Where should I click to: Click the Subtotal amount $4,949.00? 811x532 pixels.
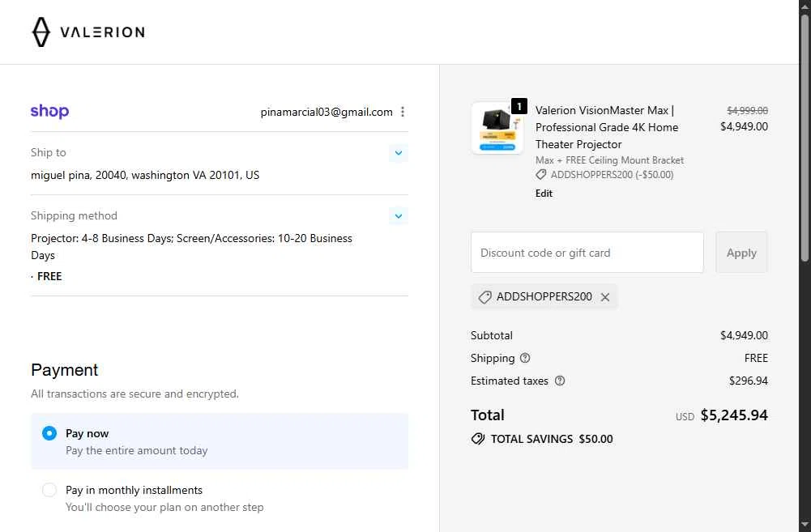[x=744, y=335]
